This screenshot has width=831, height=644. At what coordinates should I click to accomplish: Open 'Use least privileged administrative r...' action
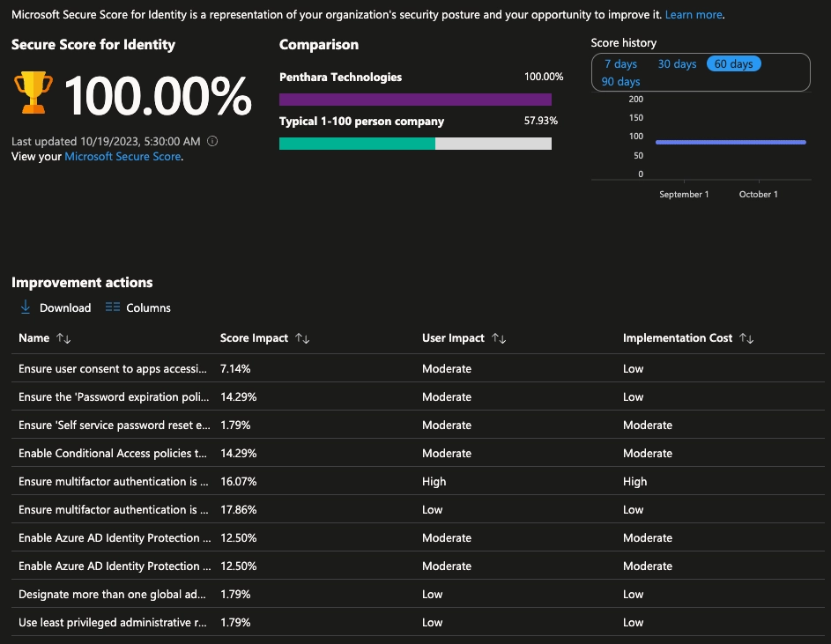pyautogui.click(x=112, y=622)
